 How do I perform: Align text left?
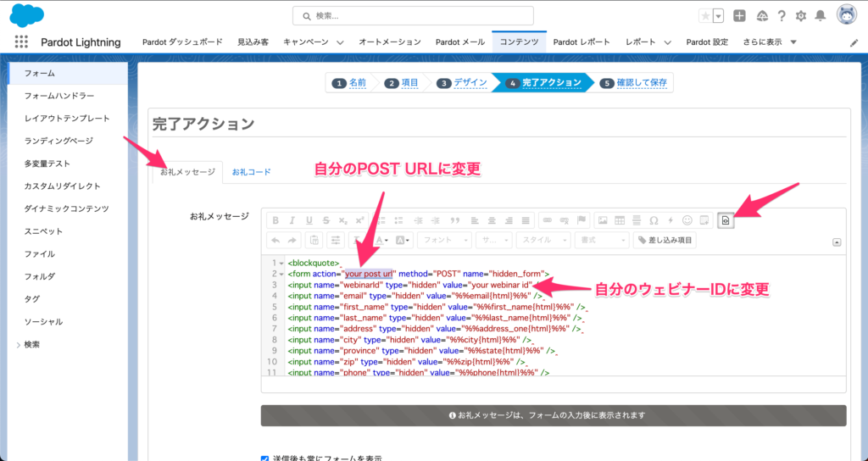(x=475, y=220)
